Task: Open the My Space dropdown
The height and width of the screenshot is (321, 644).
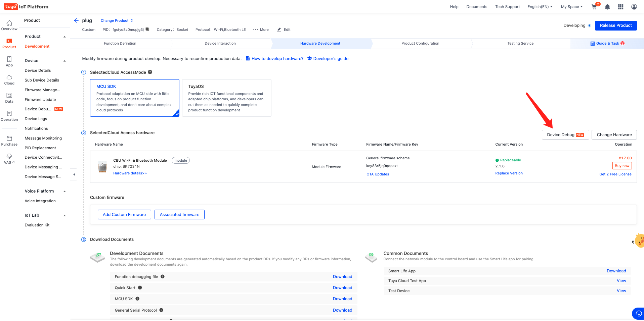Action: pyautogui.click(x=572, y=7)
